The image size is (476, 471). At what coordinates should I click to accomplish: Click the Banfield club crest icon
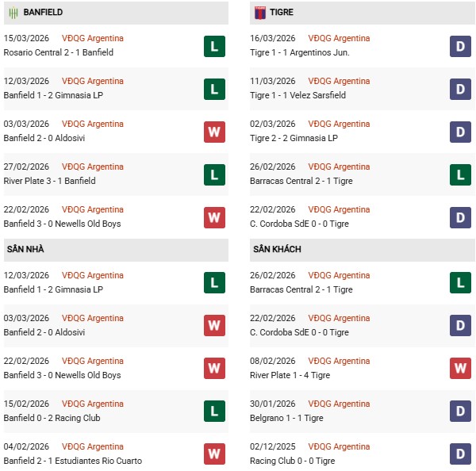(x=13, y=13)
